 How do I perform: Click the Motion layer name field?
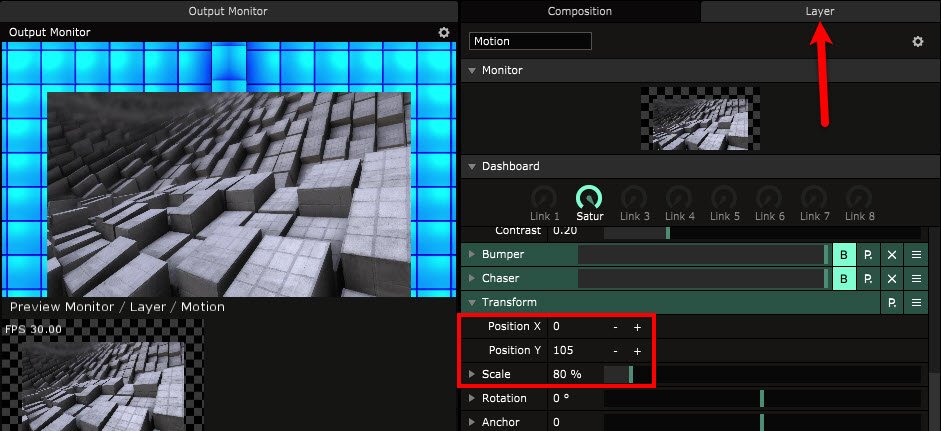[530, 42]
